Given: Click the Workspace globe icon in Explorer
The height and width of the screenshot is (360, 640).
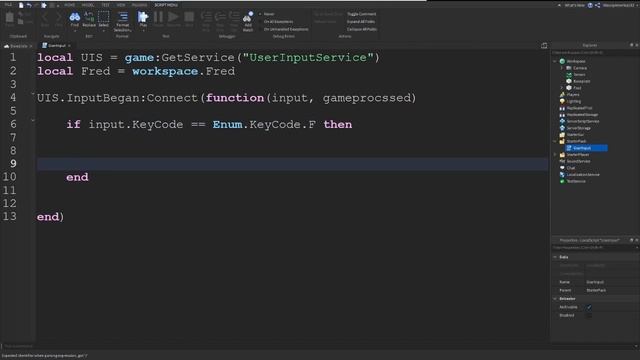Looking at the screenshot, I should pos(562,61).
